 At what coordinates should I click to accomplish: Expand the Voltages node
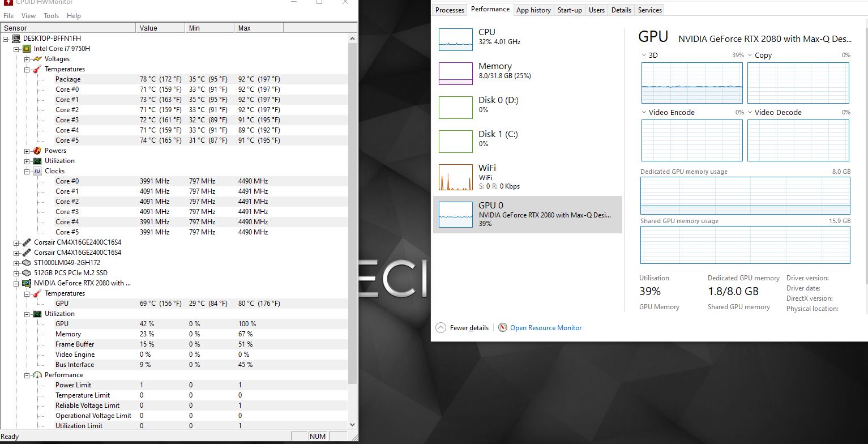tap(27, 59)
